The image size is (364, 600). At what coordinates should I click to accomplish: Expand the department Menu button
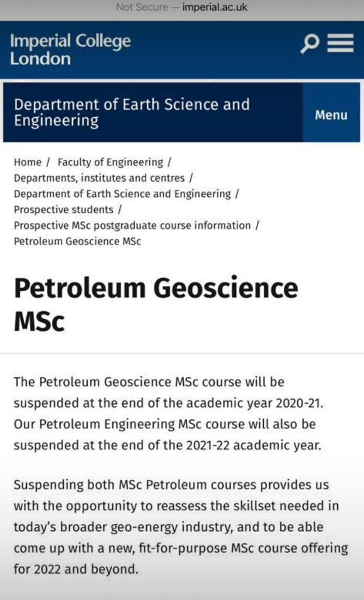point(331,115)
